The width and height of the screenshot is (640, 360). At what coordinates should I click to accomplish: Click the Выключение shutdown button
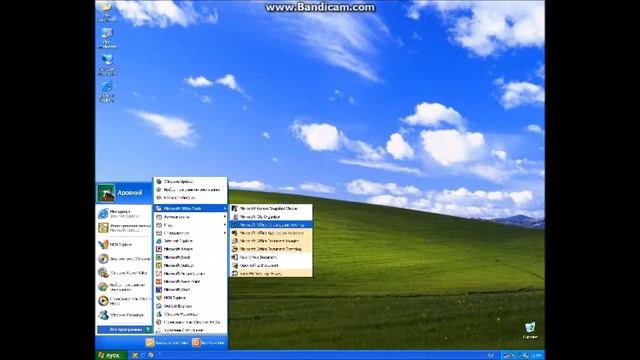click(208, 343)
